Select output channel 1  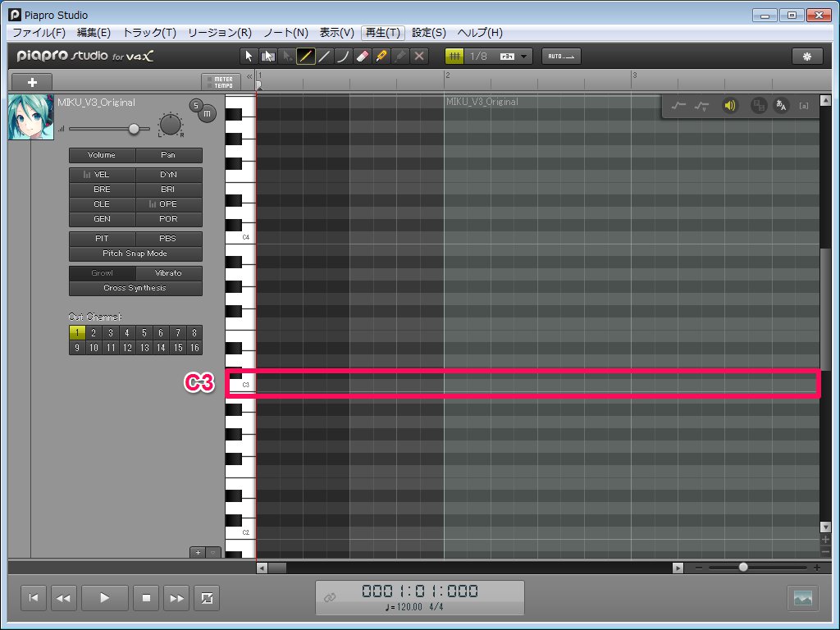click(77, 333)
